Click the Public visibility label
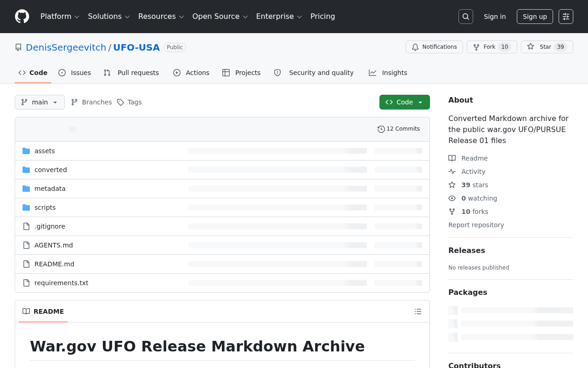 pyautogui.click(x=175, y=47)
